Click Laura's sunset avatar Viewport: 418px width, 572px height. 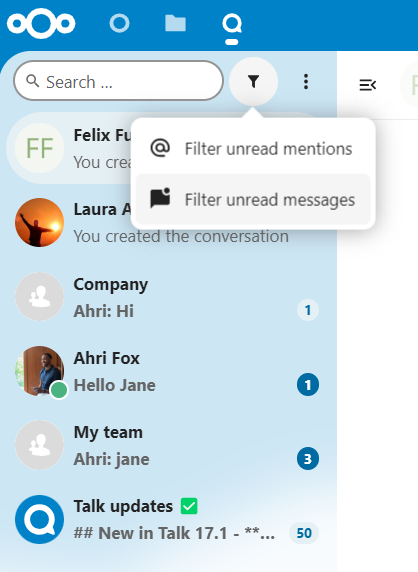[x=39, y=223]
